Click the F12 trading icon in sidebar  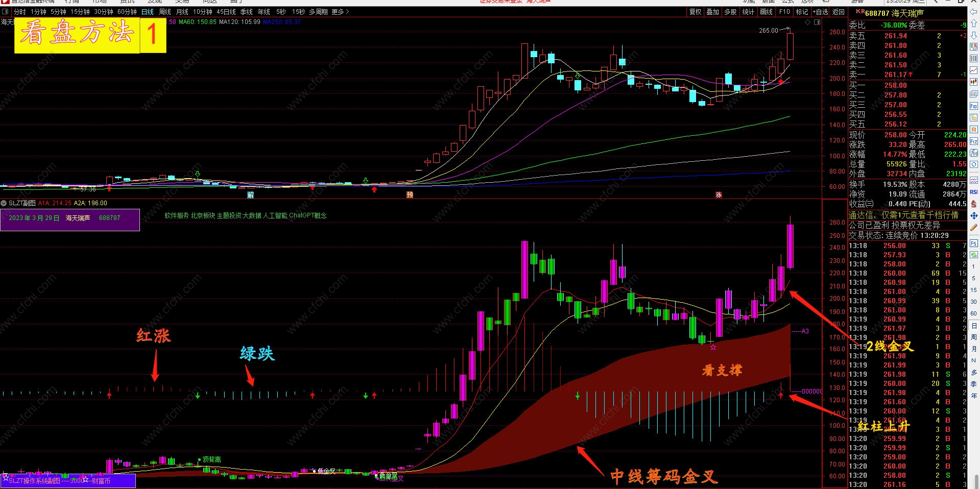coord(973,141)
